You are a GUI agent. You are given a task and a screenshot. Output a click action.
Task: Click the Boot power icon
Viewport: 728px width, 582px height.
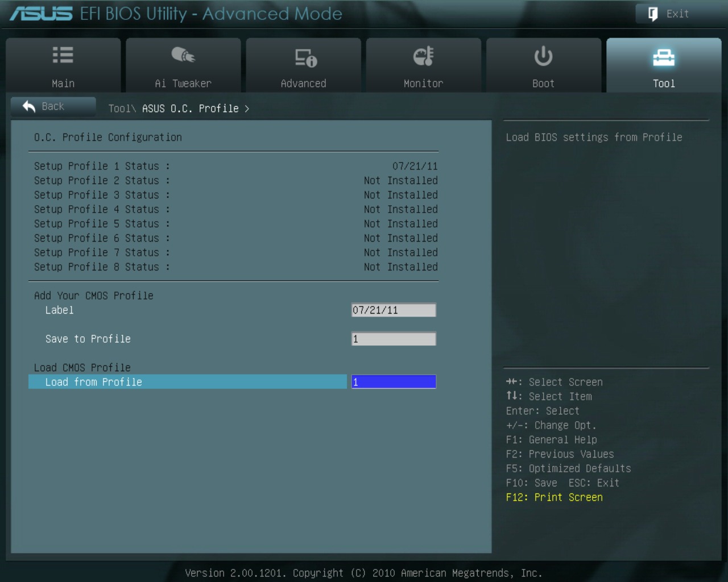(543, 56)
